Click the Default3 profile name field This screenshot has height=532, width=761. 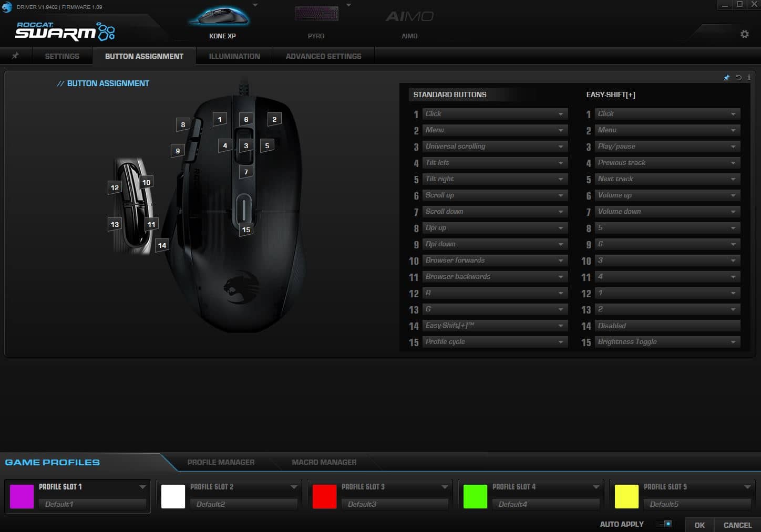(x=395, y=504)
